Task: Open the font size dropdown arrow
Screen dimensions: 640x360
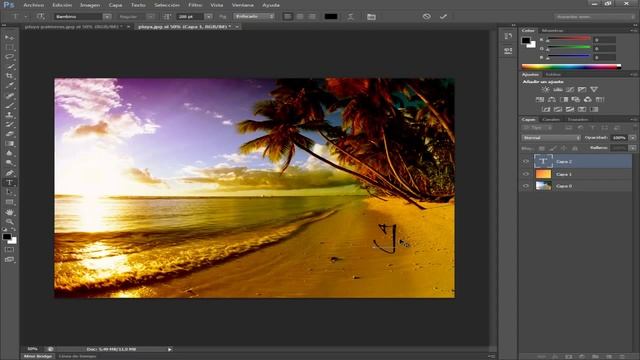Action: tap(209, 17)
